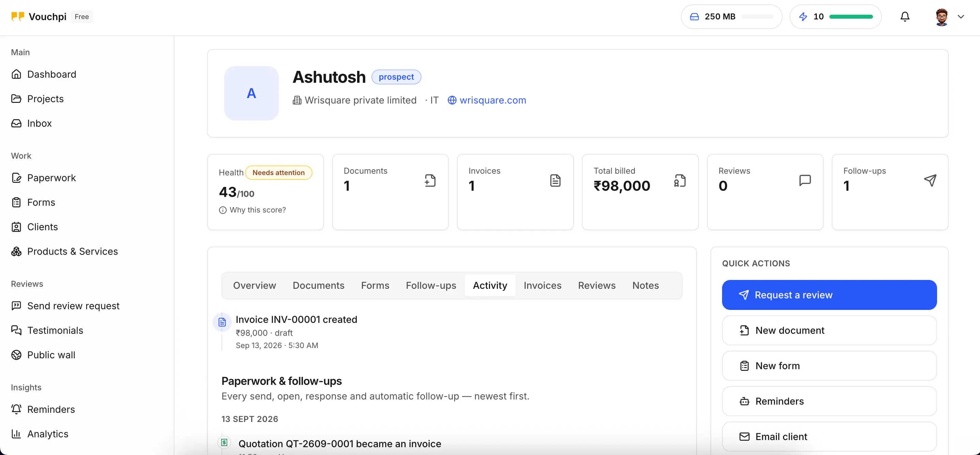This screenshot has width=980, height=455.
Task: Click the Invoices stat card icon
Action: (555, 181)
